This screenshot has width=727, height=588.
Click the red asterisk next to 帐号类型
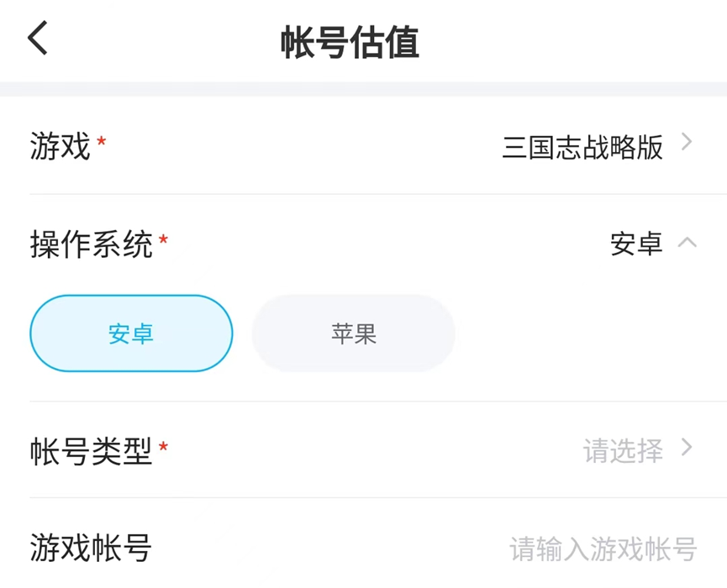[163, 445]
